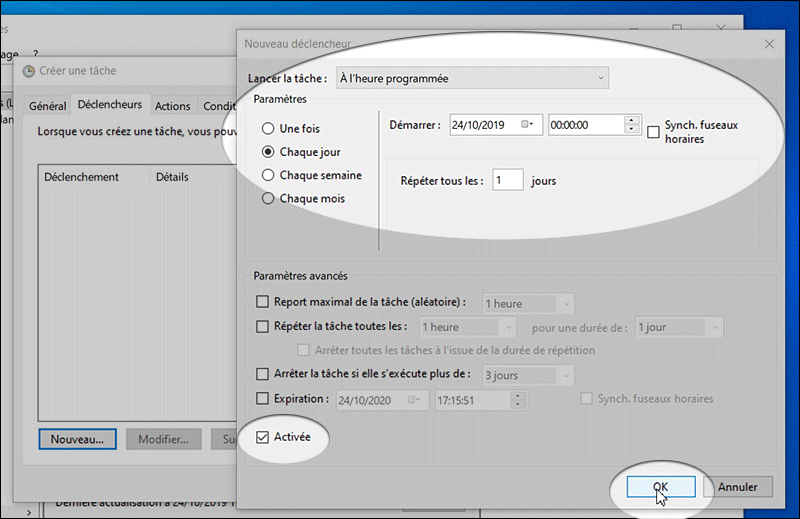Choose the Chaque mois radio option
The image size is (800, 519).
(267, 198)
